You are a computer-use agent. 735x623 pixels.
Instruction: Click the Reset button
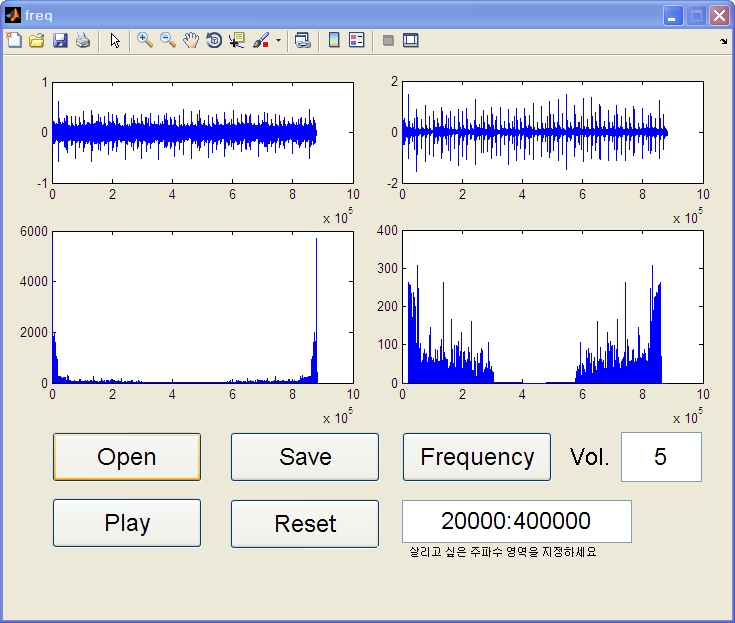305,524
